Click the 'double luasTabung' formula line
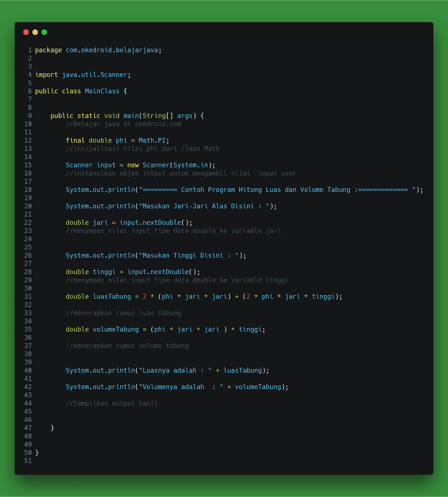Viewport: 448px width, 497px height. [204, 297]
